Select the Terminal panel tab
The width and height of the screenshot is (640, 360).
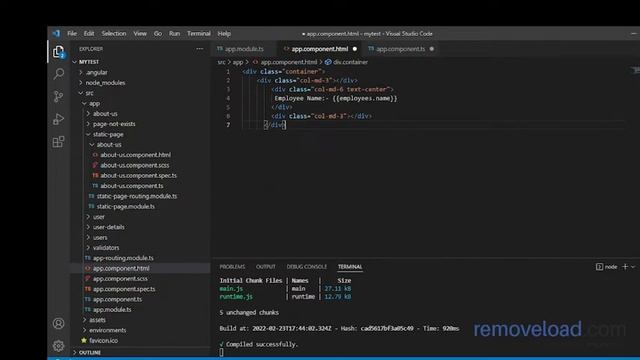[x=350, y=267]
